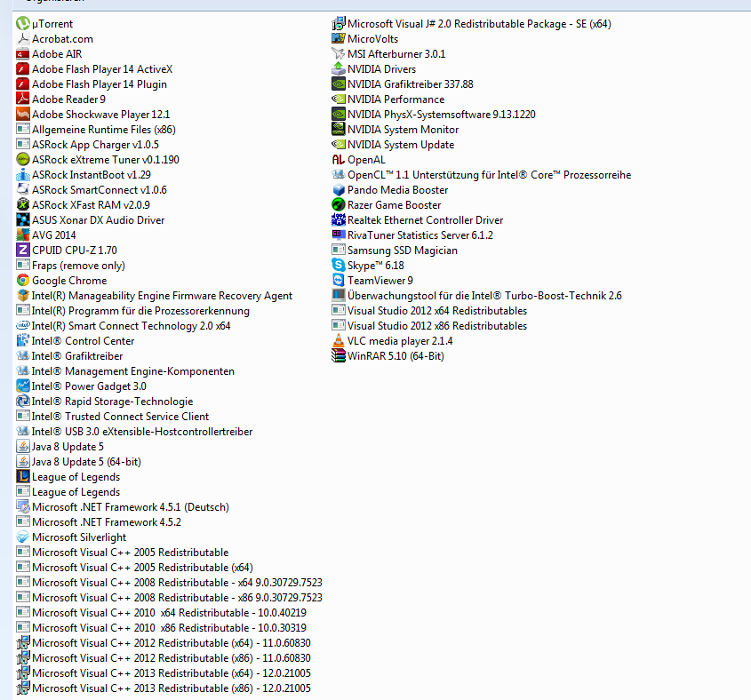Select Intel Manageability Engine Firmware Recovery Agent

tap(155, 296)
